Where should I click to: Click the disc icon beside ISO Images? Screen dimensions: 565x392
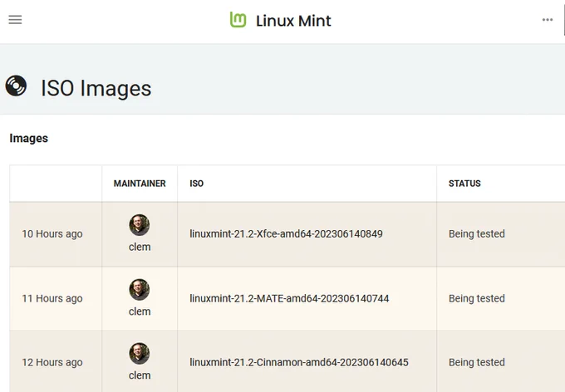click(x=16, y=86)
